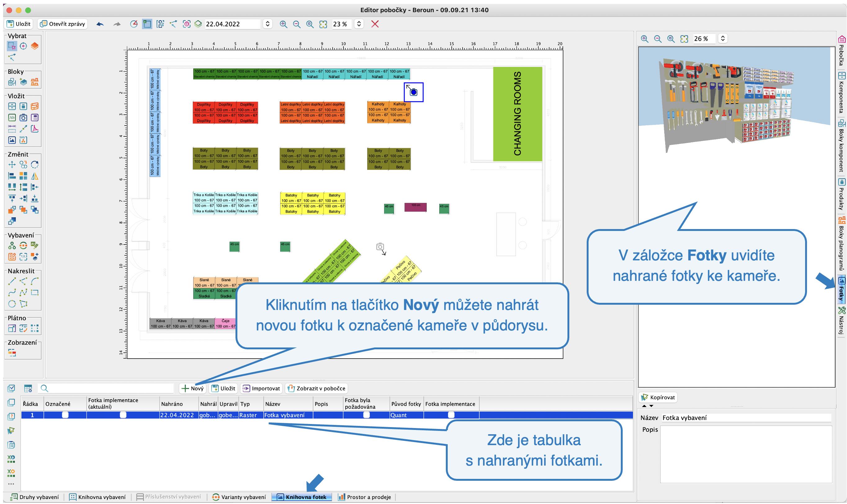Toggle the Označené checkbox in row 1
The width and height of the screenshot is (847, 504).
(65, 415)
